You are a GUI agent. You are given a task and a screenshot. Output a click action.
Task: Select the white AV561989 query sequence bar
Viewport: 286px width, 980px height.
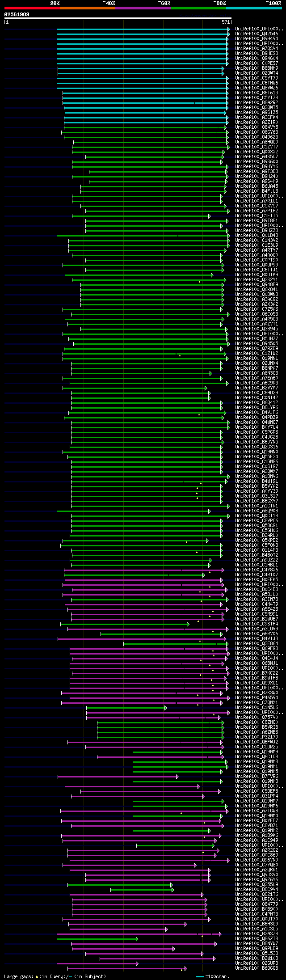[x=118, y=18]
